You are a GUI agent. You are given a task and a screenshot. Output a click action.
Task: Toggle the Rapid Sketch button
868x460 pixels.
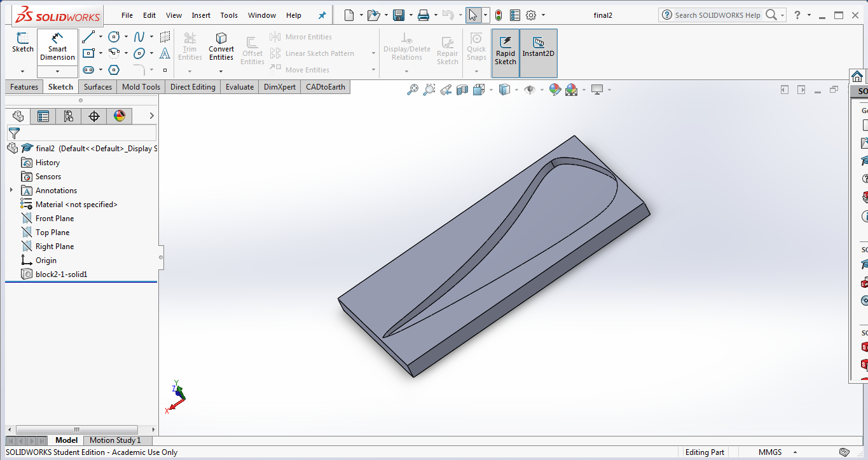click(x=506, y=53)
